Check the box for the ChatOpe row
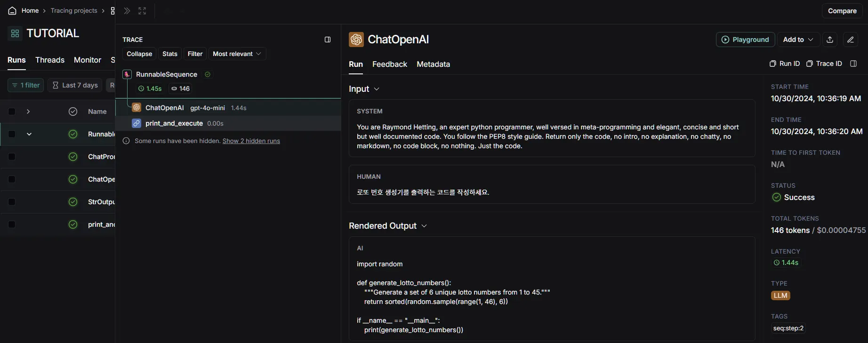 [x=12, y=179]
